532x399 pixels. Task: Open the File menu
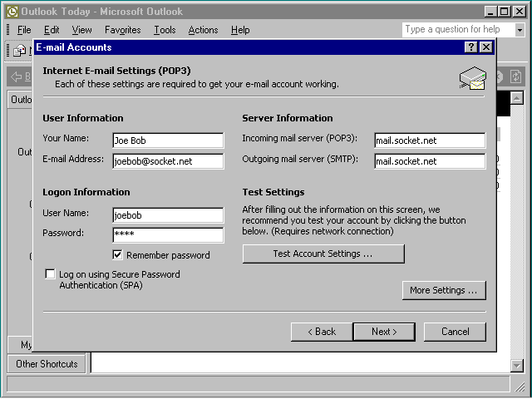[24, 30]
